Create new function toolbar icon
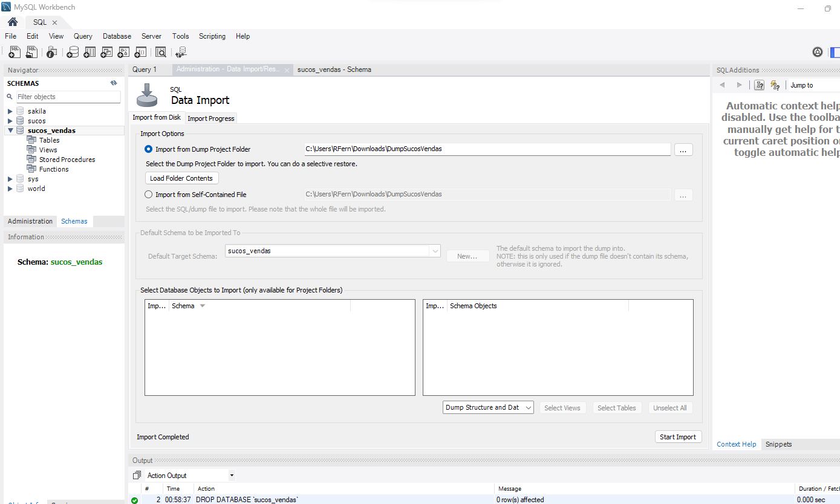Viewport: 840px width, 504px height. point(140,53)
